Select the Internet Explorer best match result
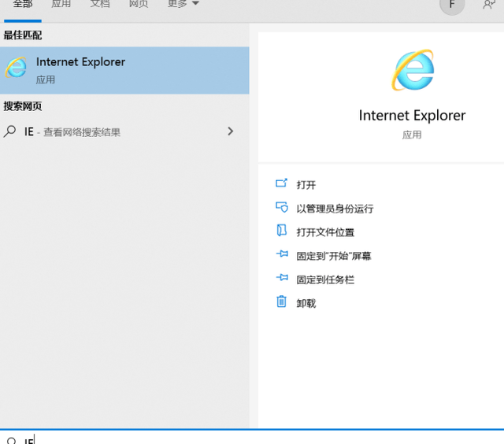 [x=124, y=70]
